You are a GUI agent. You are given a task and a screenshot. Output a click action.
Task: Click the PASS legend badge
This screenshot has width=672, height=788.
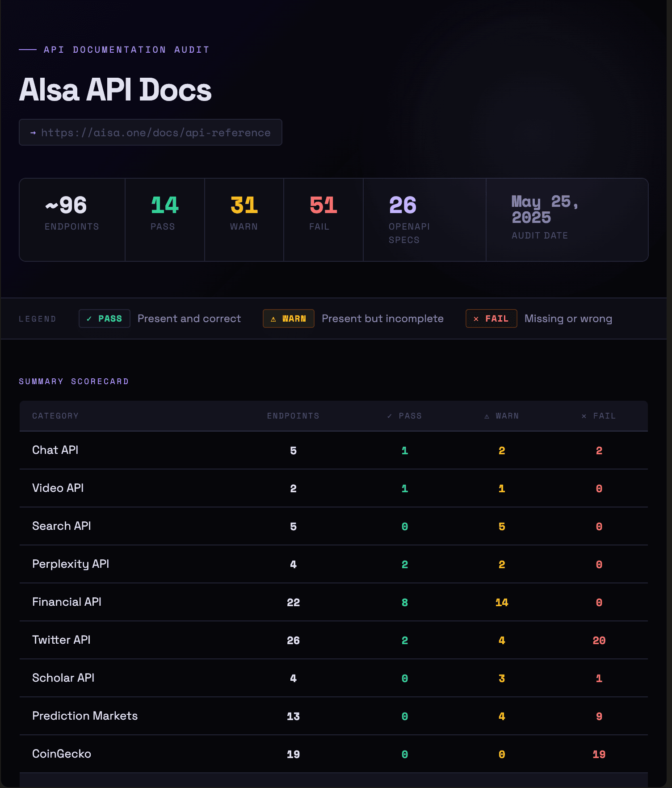105,319
